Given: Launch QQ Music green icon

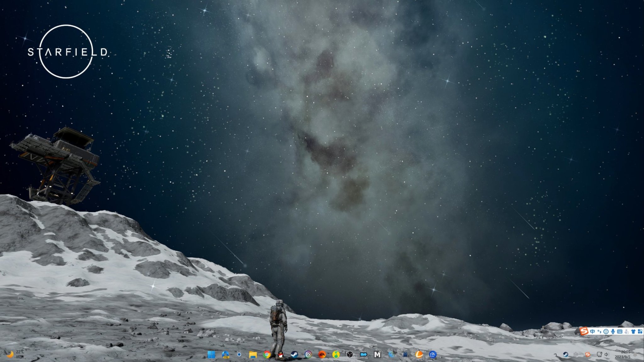Looking at the screenshot, I should [336, 354].
